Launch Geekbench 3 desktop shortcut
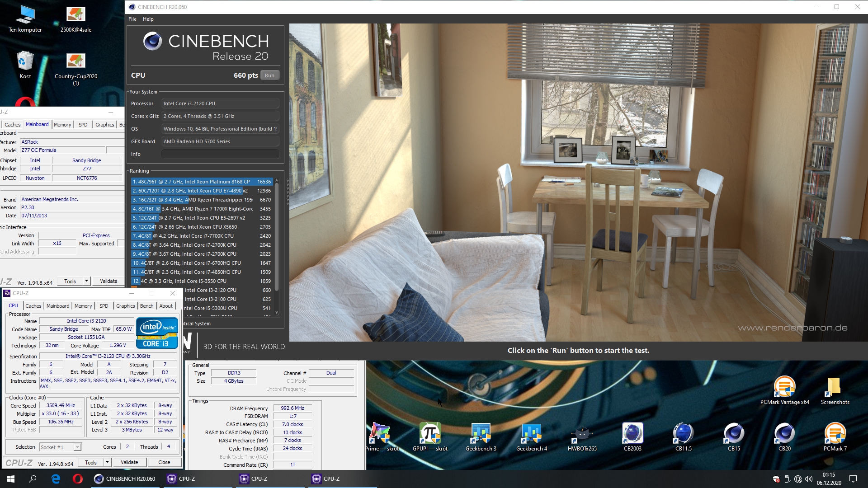 pos(481,437)
